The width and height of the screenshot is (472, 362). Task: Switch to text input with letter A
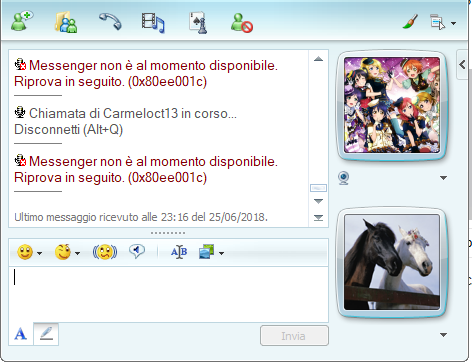coord(20,334)
